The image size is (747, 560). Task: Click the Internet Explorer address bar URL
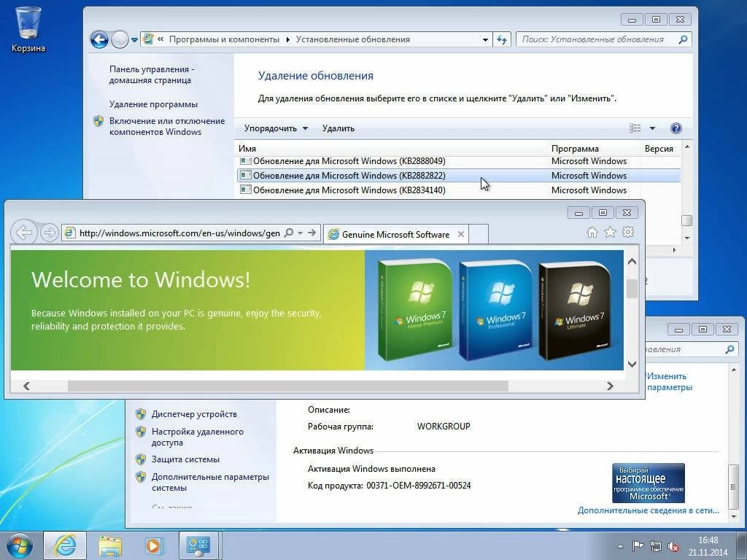179,233
